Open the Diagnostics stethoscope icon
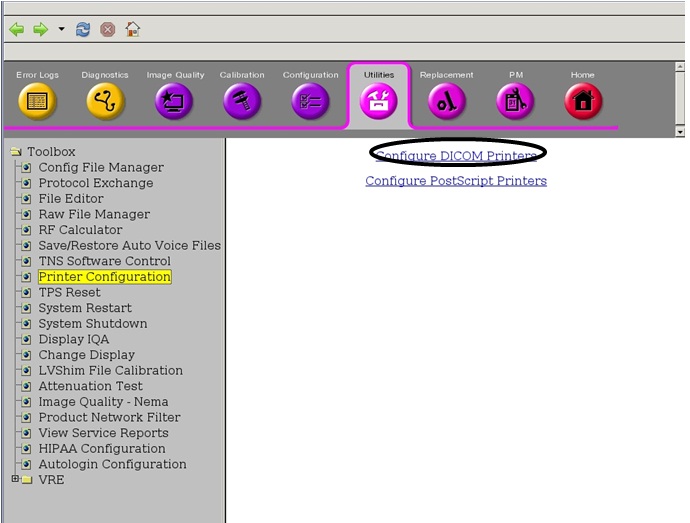Screen dimensions: 690x523 (105, 101)
